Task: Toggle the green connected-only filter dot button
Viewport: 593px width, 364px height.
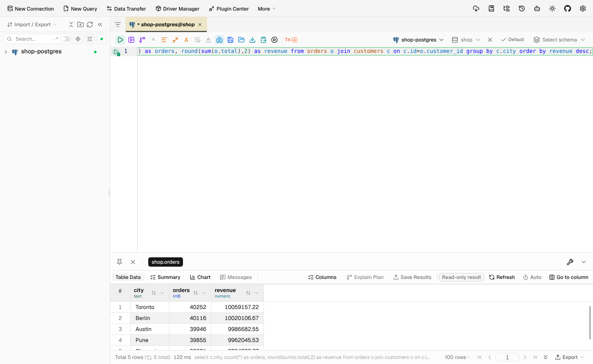Action: coord(102,39)
